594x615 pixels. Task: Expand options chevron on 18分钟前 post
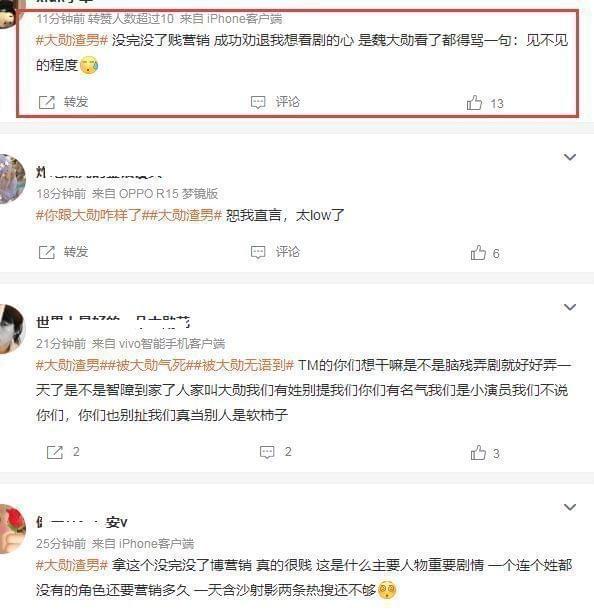pyautogui.click(x=570, y=157)
